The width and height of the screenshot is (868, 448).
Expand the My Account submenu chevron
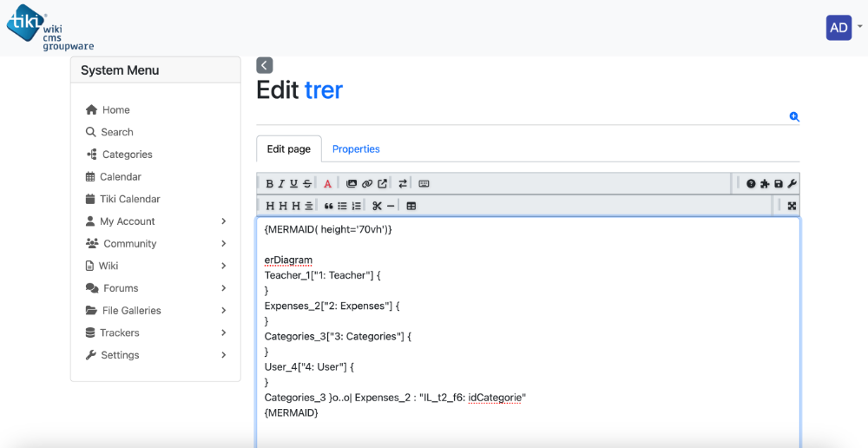coord(224,221)
